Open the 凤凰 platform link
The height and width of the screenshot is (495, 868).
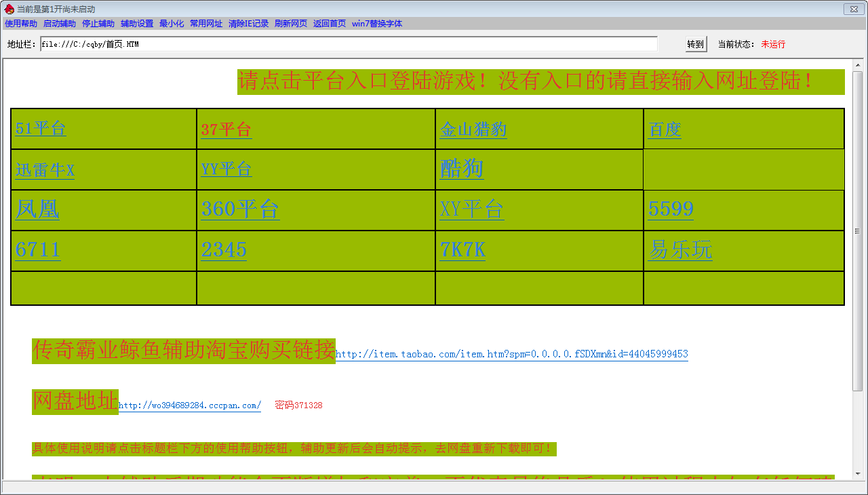point(37,209)
